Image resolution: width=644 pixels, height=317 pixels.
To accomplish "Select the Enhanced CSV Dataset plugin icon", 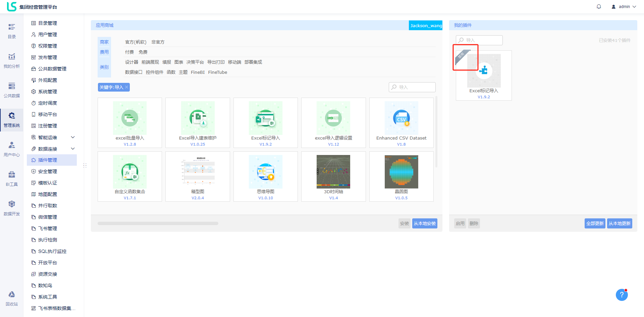I will (x=401, y=118).
